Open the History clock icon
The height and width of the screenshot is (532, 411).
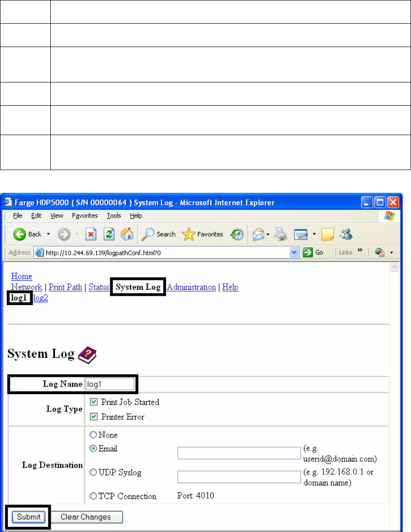click(x=237, y=234)
